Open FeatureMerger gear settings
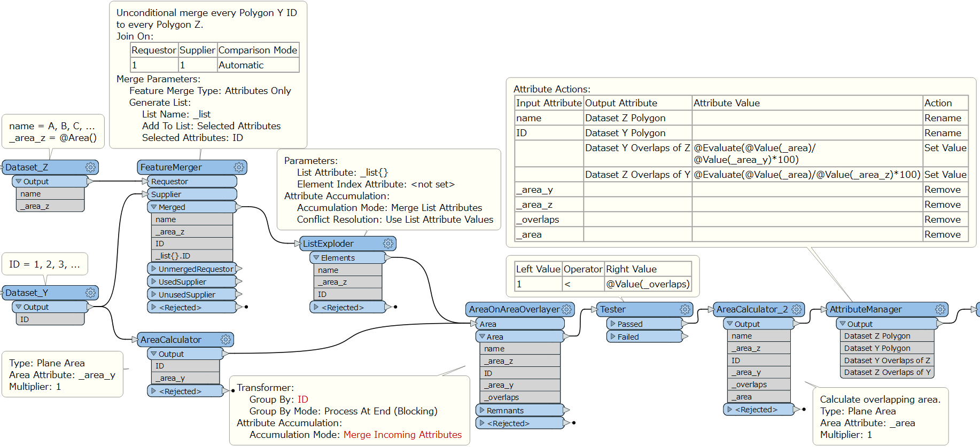This screenshot has height=447, width=980. click(239, 167)
